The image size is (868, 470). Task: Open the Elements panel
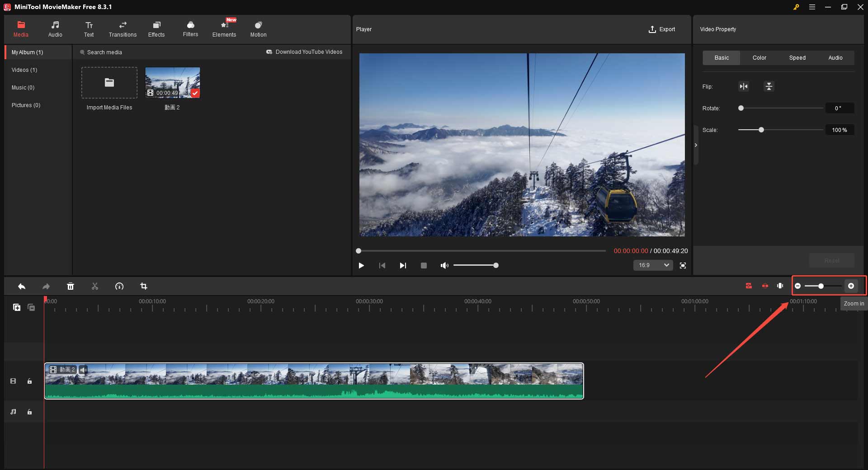coord(224,28)
